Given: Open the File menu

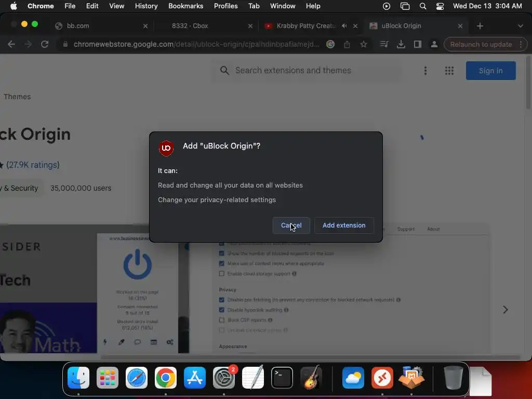Looking at the screenshot, I should [70, 6].
